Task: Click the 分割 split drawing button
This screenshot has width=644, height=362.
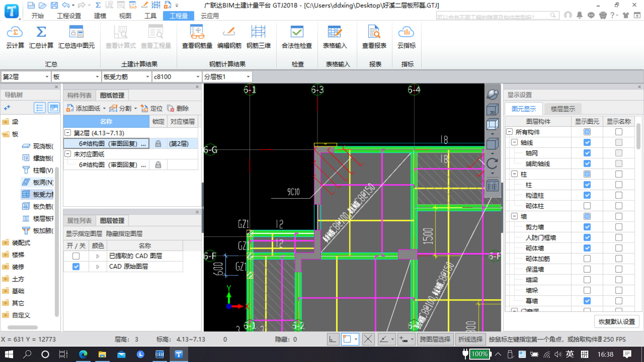Action: (x=123, y=108)
